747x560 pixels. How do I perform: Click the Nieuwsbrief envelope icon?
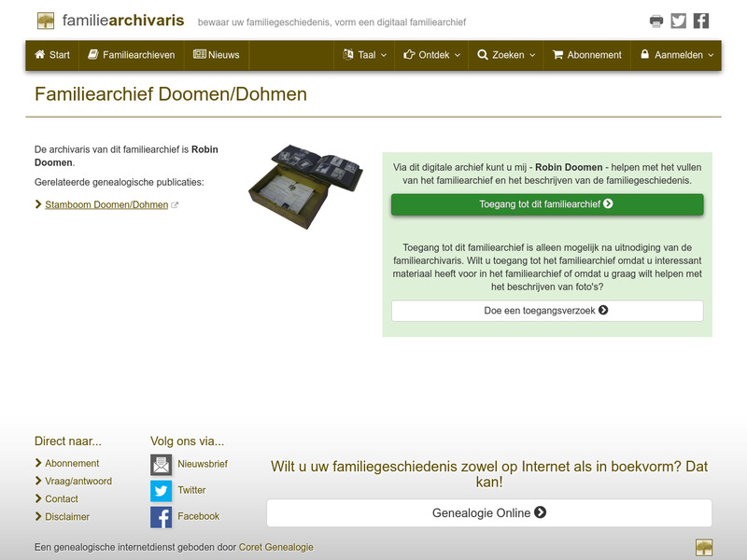point(161,463)
